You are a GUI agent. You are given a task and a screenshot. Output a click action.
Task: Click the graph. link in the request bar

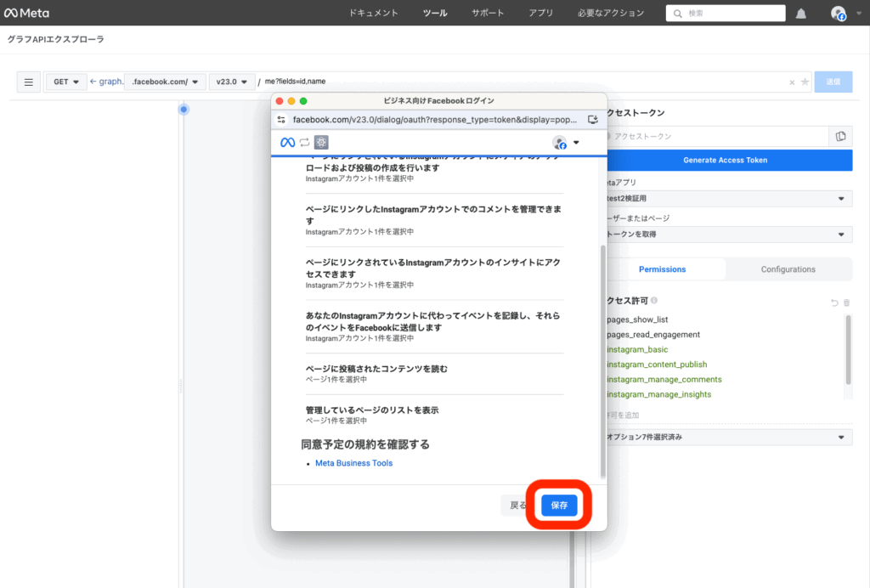click(107, 82)
